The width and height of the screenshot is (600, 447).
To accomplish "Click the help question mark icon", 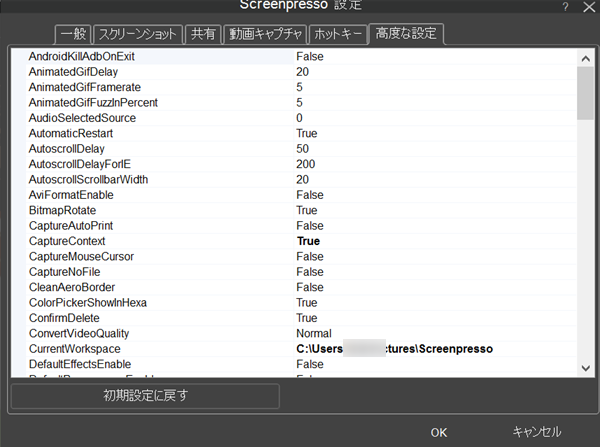I will (x=566, y=7).
